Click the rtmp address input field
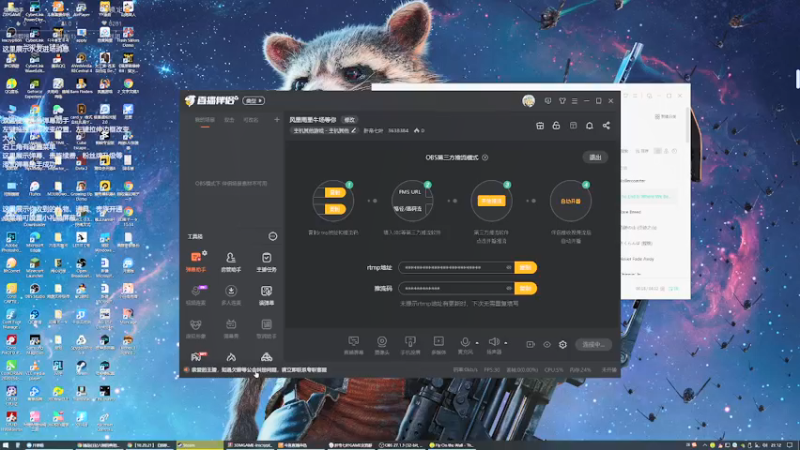Screen dimensions: 800x450 pos(456,267)
